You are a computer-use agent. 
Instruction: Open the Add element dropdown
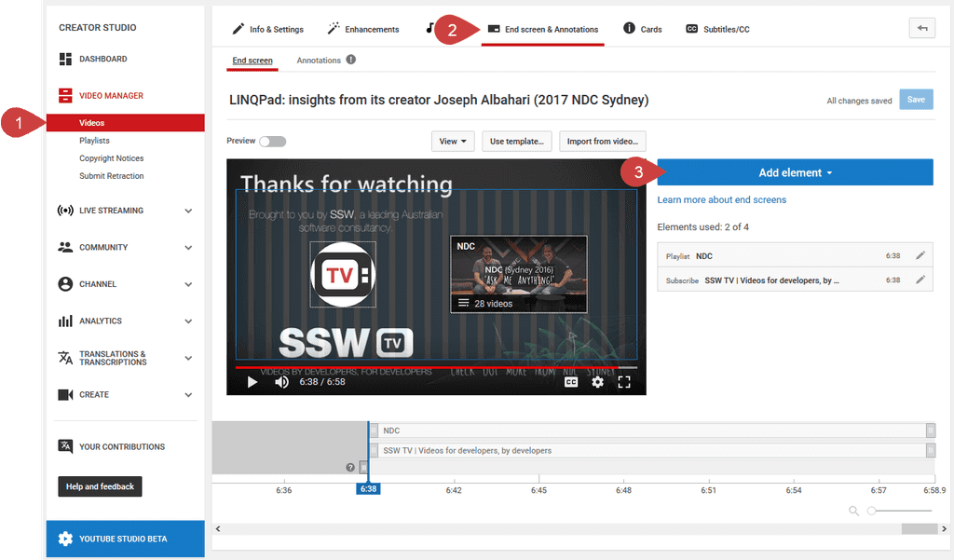click(795, 172)
